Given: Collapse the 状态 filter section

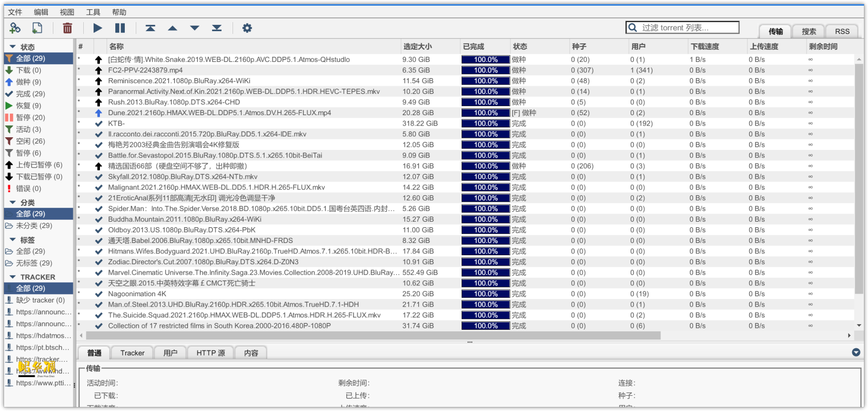Looking at the screenshot, I should click(13, 47).
